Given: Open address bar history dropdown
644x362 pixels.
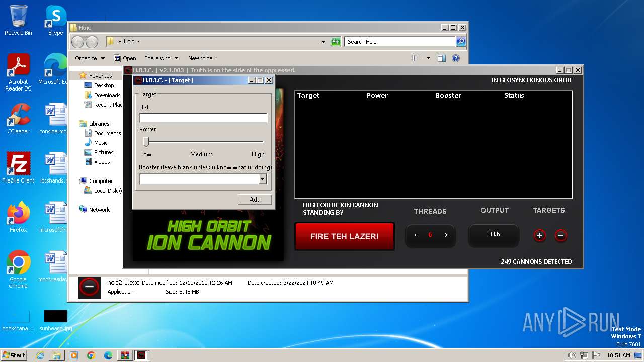Looking at the screenshot, I should pos(323,42).
